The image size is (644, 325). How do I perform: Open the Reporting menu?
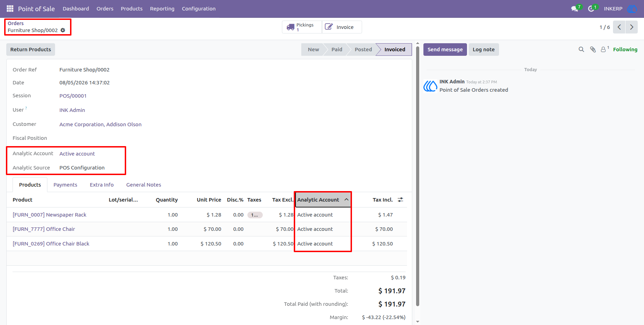162,9
